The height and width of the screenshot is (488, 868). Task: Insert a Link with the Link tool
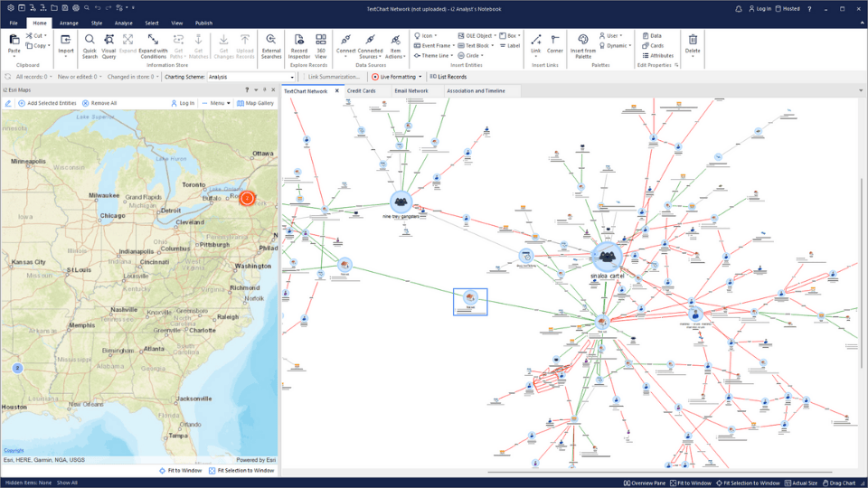[x=536, y=40]
